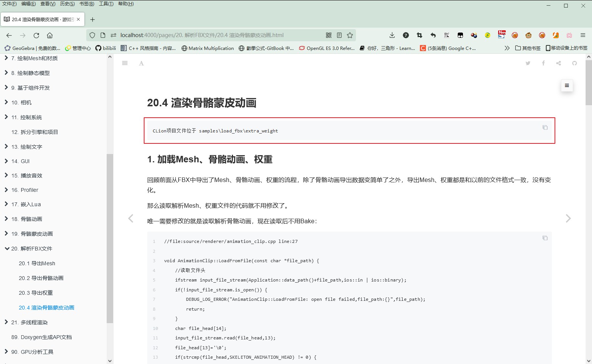The width and height of the screenshot is (592, 364).
Task: Open 书签(B) menu
Action: tap(87, 4)
